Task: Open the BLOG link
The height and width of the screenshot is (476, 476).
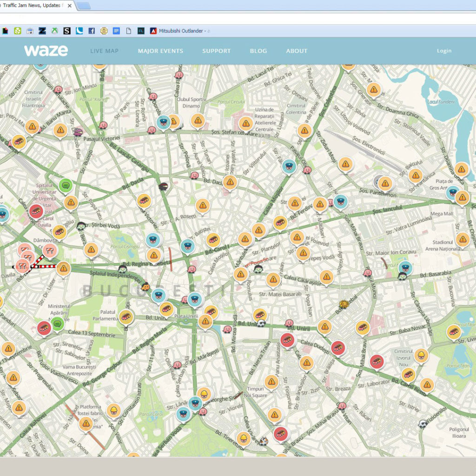Action: 258,51
